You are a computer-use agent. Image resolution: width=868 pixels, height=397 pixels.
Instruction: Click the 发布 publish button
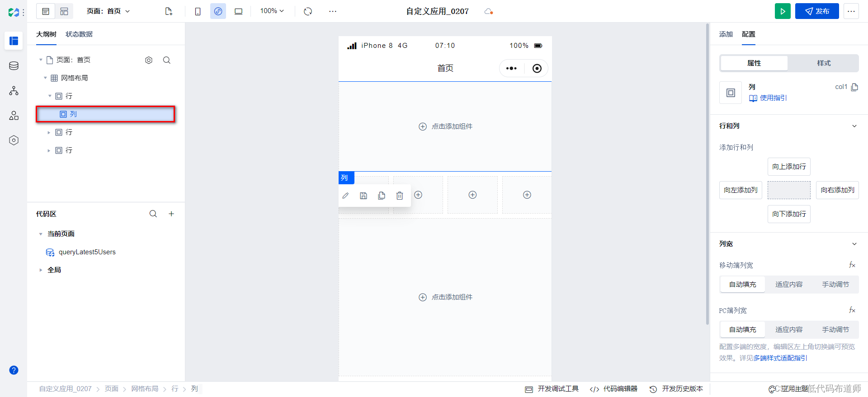pos(817,11)
